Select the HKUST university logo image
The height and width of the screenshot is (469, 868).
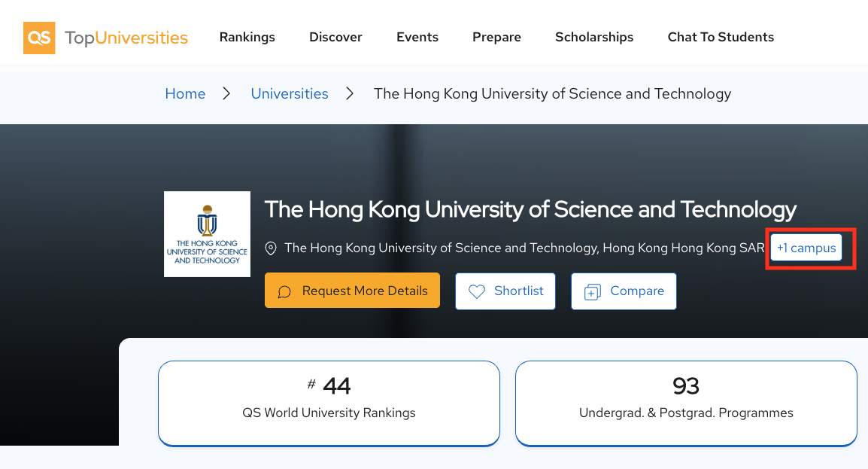point(207,234)
